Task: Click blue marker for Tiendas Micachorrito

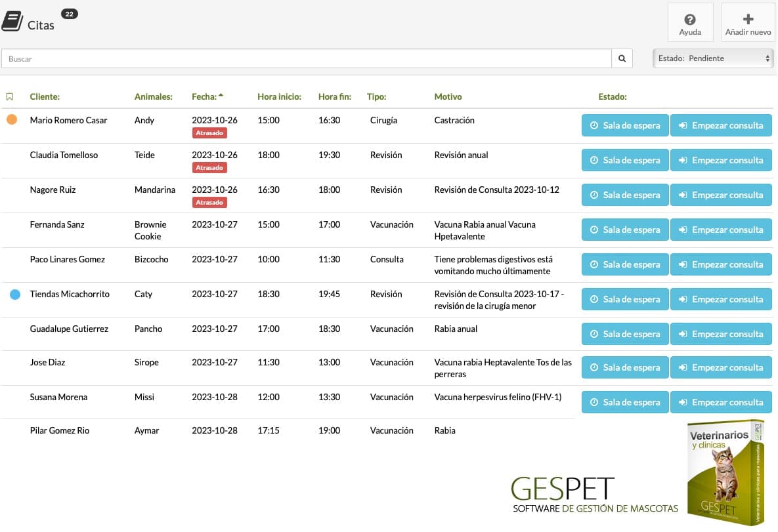Action: pyautogui.click(x=15, y=295)
